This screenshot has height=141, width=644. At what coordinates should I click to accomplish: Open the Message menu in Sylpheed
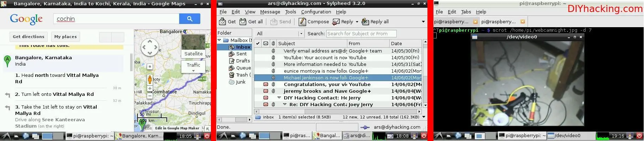270,12
